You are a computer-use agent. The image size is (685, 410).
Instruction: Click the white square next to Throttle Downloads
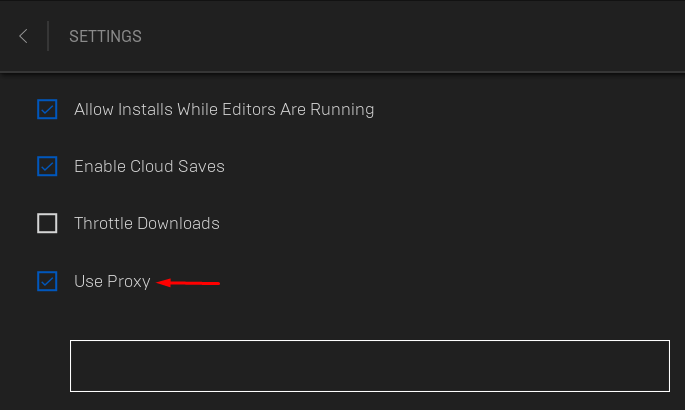pos(47,223)
